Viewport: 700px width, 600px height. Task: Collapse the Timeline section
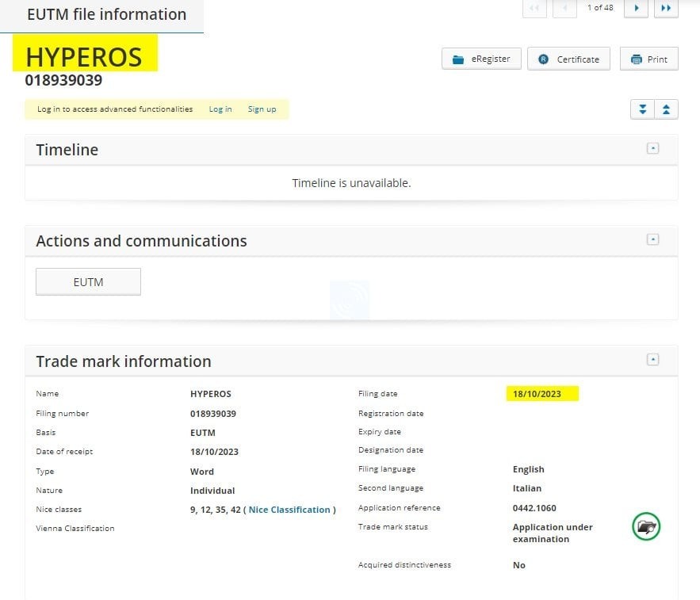tap(652, 148)
